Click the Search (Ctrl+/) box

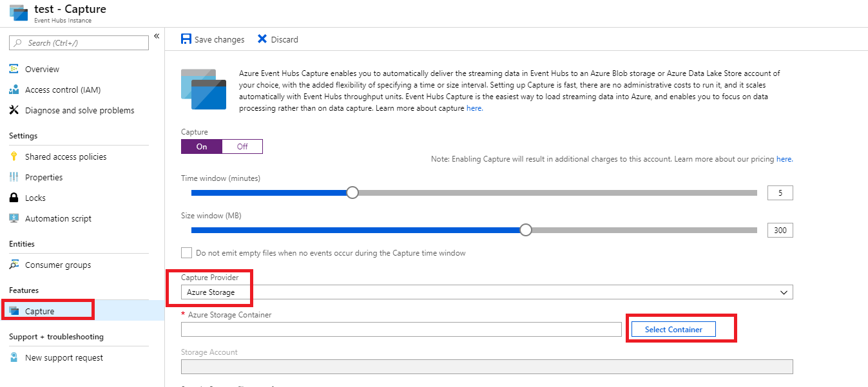pos(79,43)
